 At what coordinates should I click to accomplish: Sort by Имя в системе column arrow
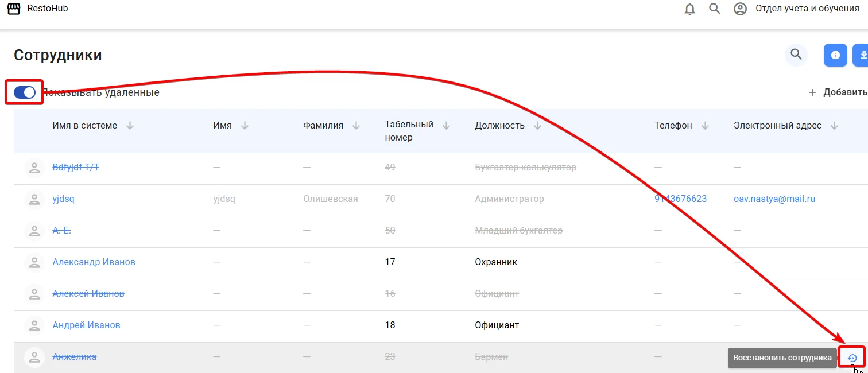click(130, 126)
